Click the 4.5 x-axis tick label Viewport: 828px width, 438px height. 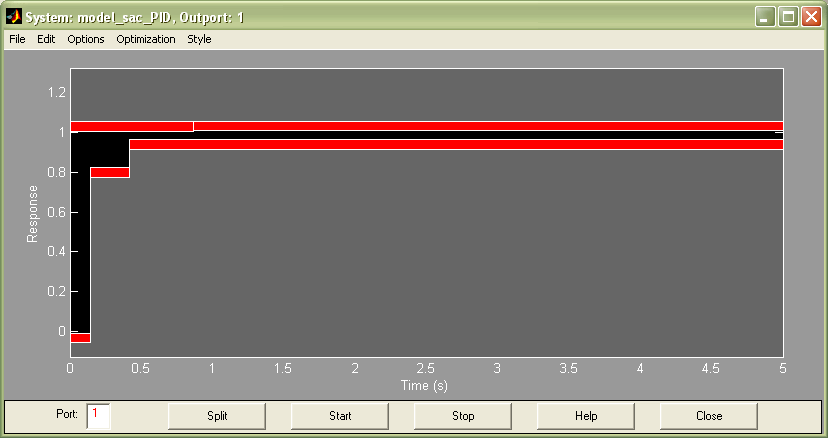pos(710,368)
